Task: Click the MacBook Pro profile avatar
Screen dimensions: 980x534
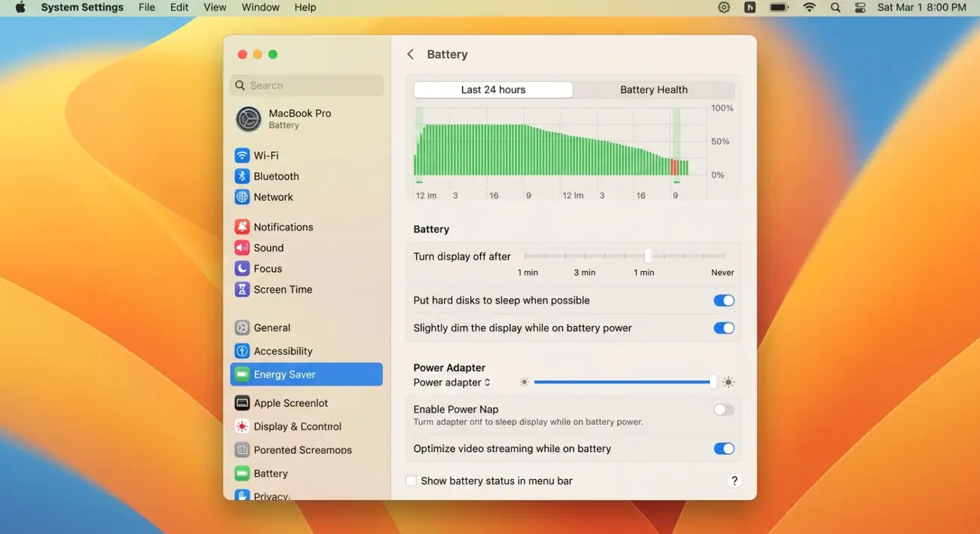Action: pos(248,119)
